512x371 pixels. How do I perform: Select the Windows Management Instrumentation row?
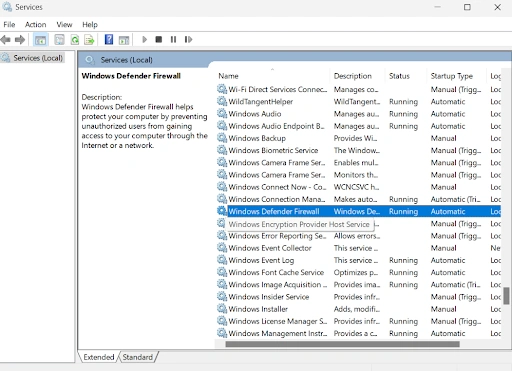point(358,333)
